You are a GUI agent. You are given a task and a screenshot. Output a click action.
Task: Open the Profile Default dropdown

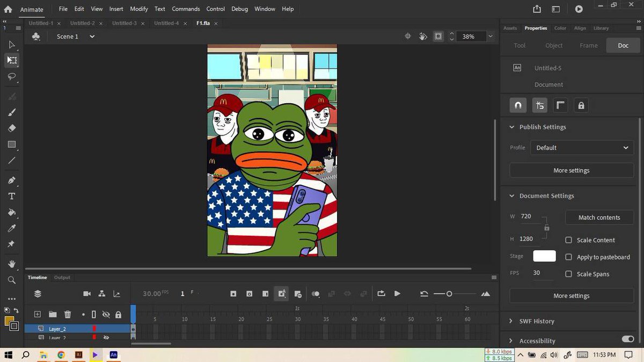coord(582,148)
